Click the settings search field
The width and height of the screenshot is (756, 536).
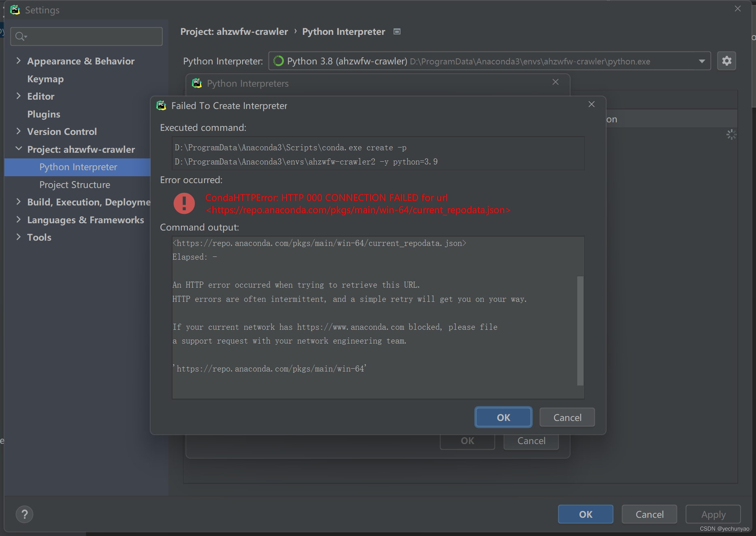click(86, 36)
